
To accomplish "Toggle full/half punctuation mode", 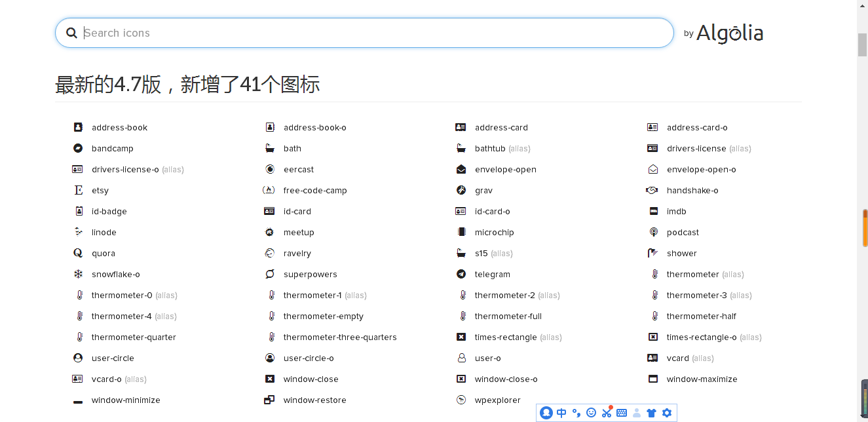I will [x=576, y=413].
